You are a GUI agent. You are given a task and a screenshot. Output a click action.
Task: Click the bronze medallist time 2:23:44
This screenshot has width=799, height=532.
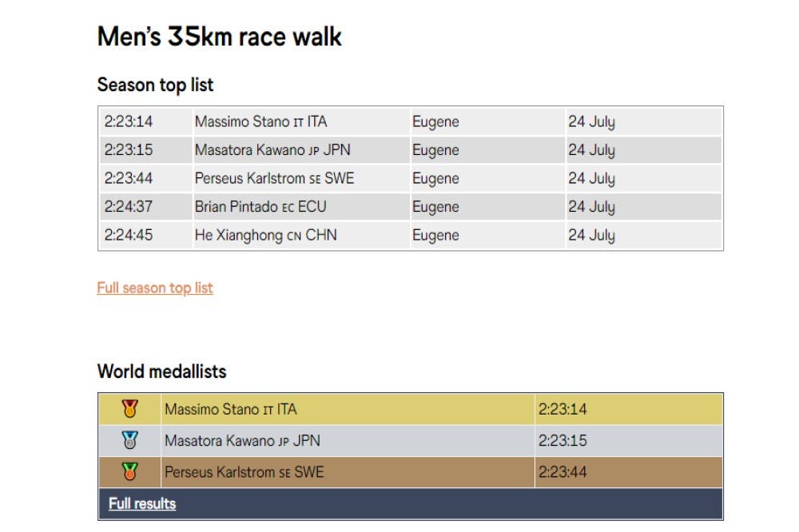[x=562, y=472]
